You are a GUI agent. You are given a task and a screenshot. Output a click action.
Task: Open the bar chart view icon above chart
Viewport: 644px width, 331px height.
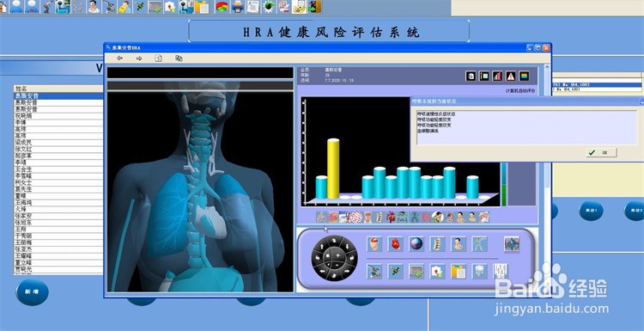[x=497, y=76]
